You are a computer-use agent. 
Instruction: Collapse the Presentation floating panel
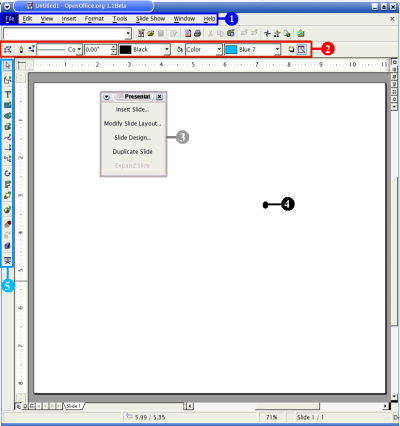point(106,97)
